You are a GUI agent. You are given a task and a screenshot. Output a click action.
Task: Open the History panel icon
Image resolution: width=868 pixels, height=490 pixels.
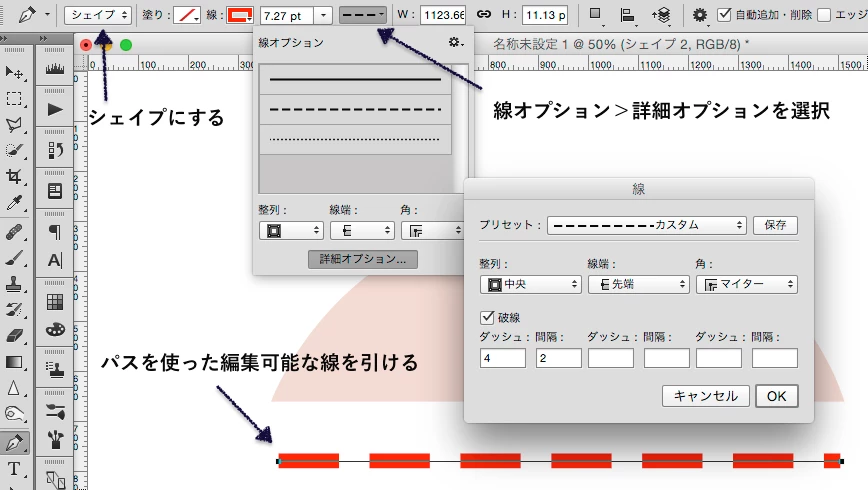tap(55, 150)
